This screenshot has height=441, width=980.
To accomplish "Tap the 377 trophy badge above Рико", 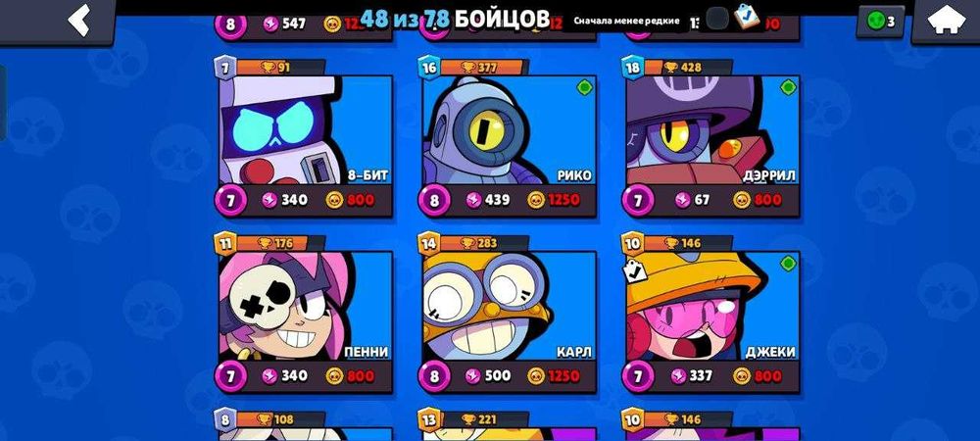I will [481, 68].
